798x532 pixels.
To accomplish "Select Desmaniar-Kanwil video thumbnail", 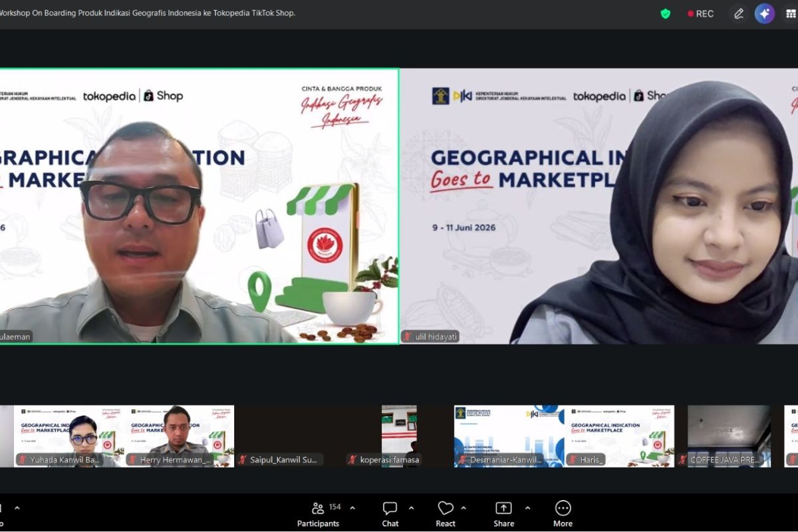I will tap(509, 436).
